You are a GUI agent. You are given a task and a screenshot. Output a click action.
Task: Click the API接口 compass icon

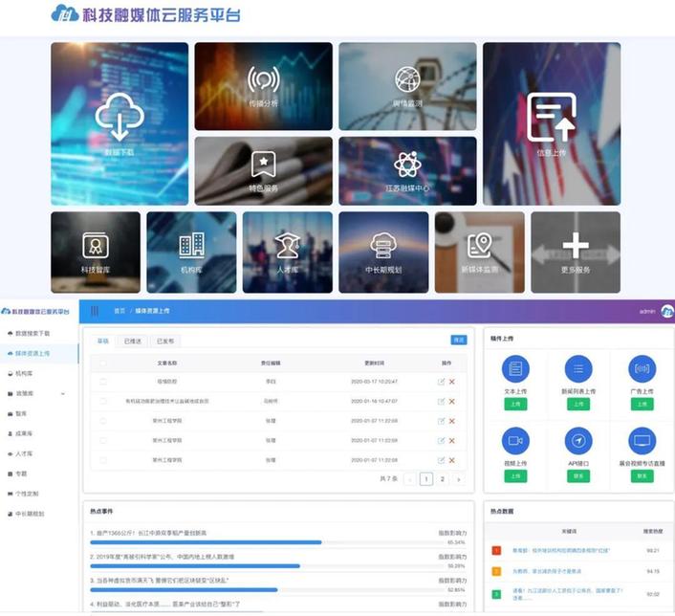(578, 440)
